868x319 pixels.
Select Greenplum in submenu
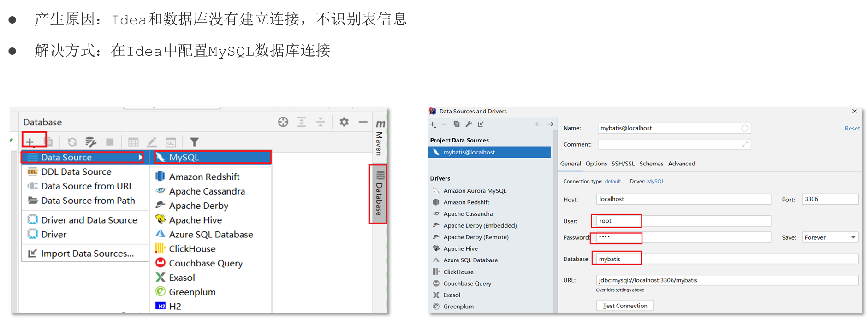click(x=211, y=292)
